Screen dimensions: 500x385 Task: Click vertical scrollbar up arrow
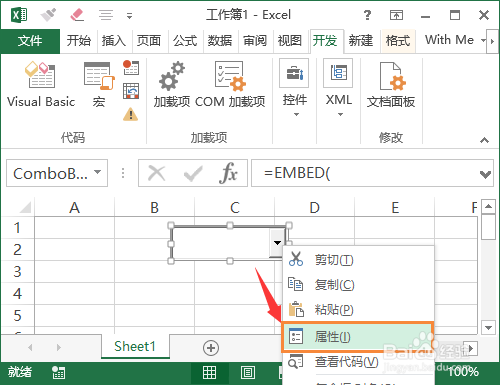(488, 206)
